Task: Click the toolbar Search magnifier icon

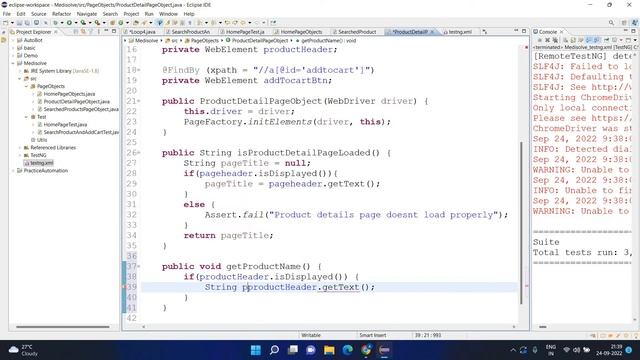Action: pyautogui.click(x=611, y=23)
